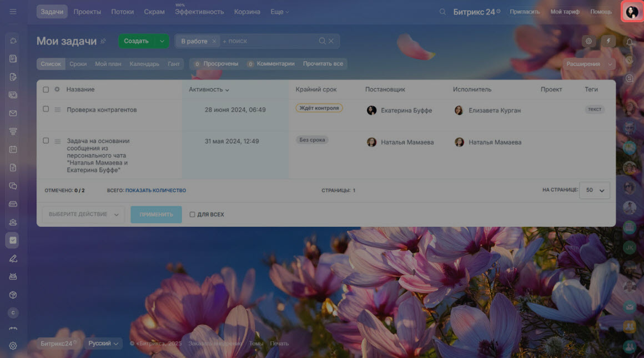Toggle the select-all checkbox in the table header
Viewport: 644px width, 358px height.
click(46, 89)
